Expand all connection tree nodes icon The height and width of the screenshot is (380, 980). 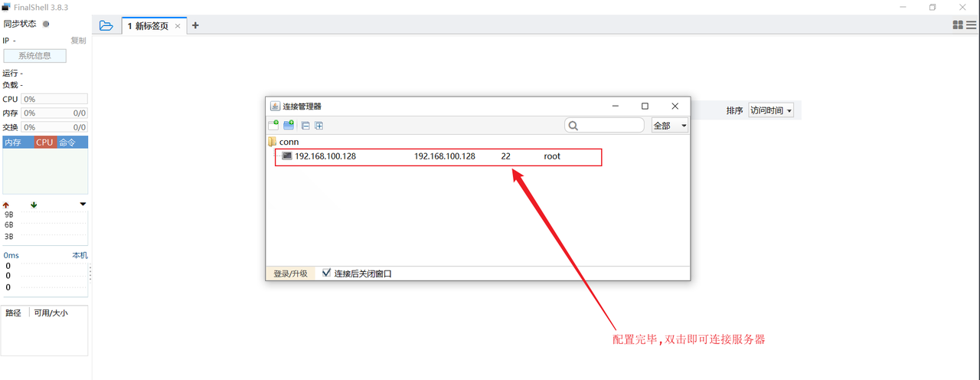[x=319, y=126]
